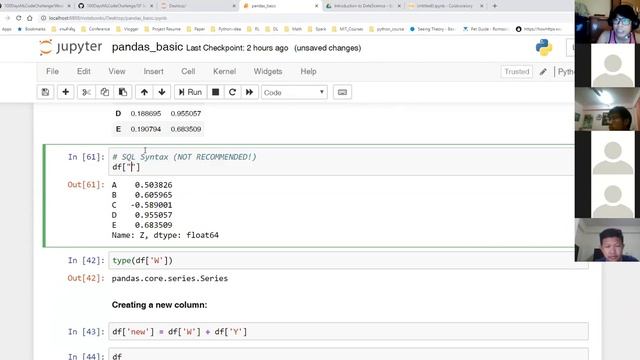The height and width of the screenshot is (360, 640).
Task: Click Last Checkpoint: 2 hours ago text
Action: 237,48
